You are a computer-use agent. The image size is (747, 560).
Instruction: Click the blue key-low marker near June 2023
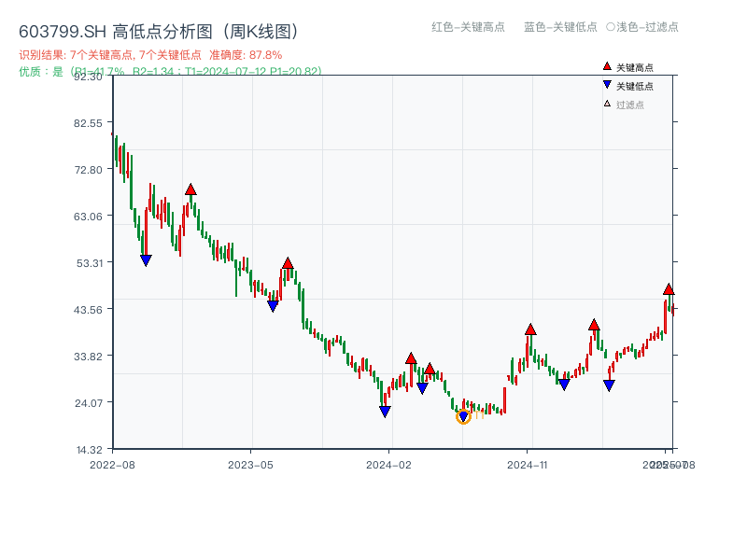click(x=273, y=306)
